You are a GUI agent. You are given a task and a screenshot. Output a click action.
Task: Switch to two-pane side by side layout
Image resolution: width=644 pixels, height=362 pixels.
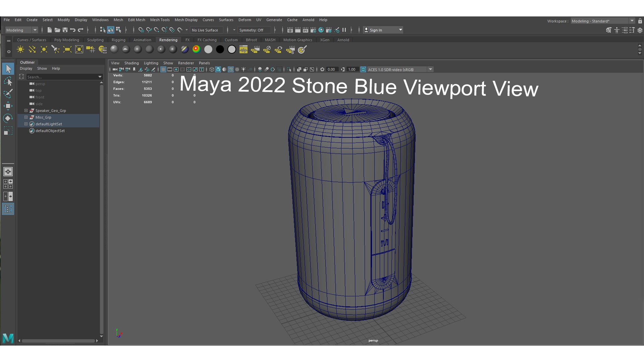[x=8, y=196]
